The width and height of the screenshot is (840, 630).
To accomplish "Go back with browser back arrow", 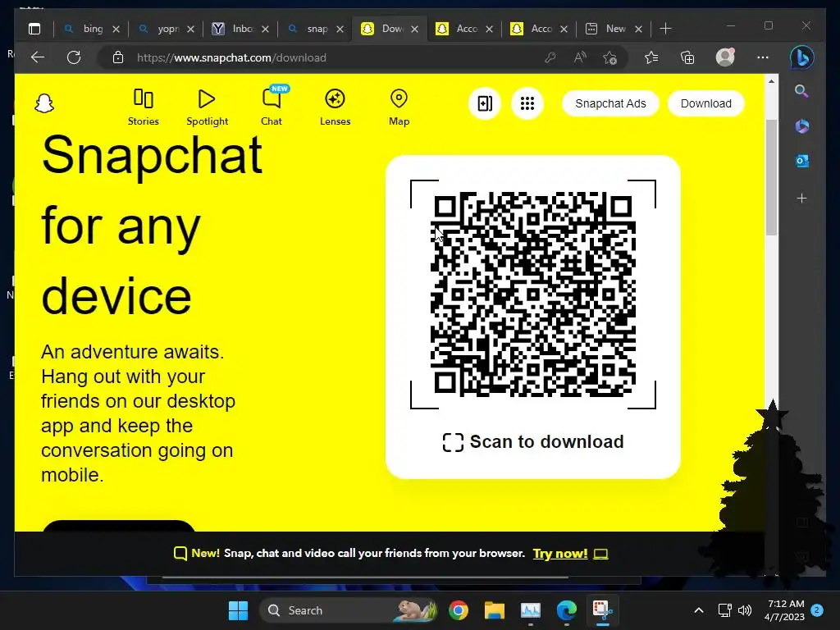I will [38, 57].
